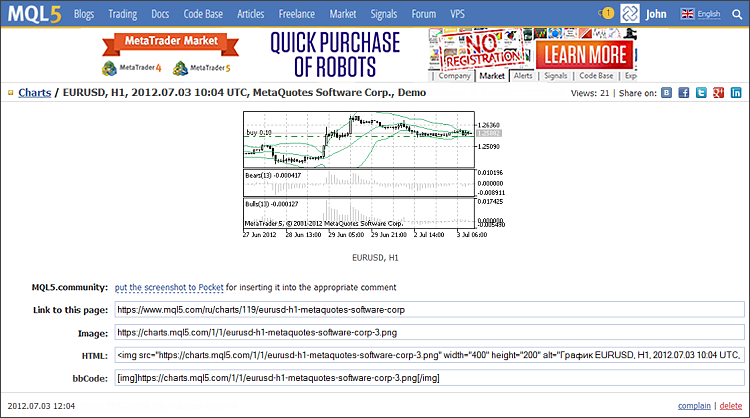Click the search magnifier icon
750x418 pixels.
[737, 14]
